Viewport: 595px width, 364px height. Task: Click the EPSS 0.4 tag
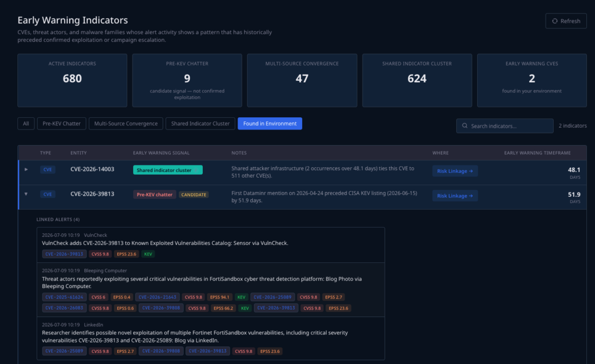click(x=122, y=297)
